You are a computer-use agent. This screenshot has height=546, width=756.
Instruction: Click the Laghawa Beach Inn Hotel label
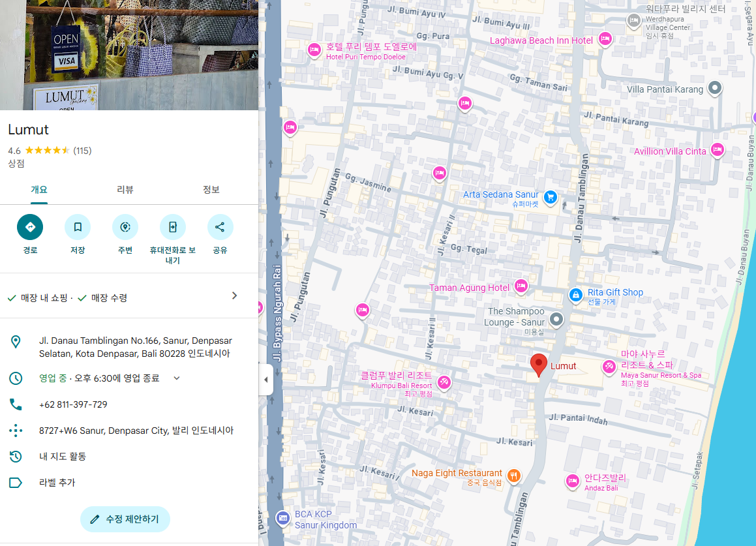tap(541, 40)
